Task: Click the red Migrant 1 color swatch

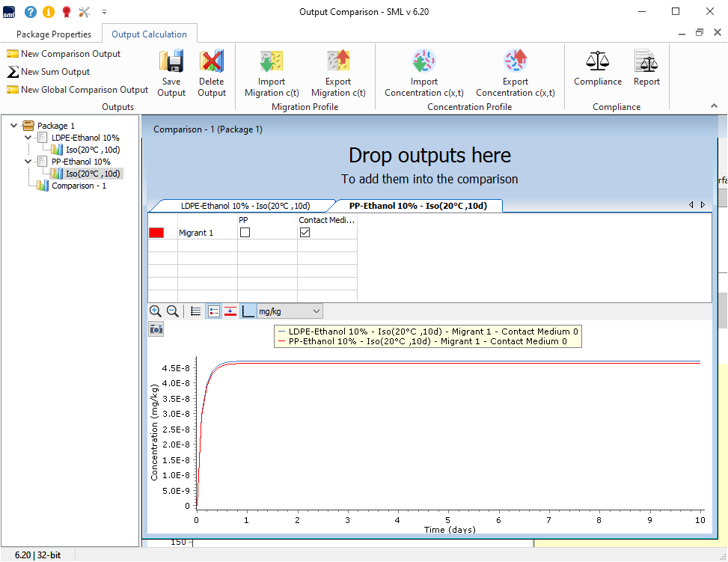Action: click(x=156, y=233)
